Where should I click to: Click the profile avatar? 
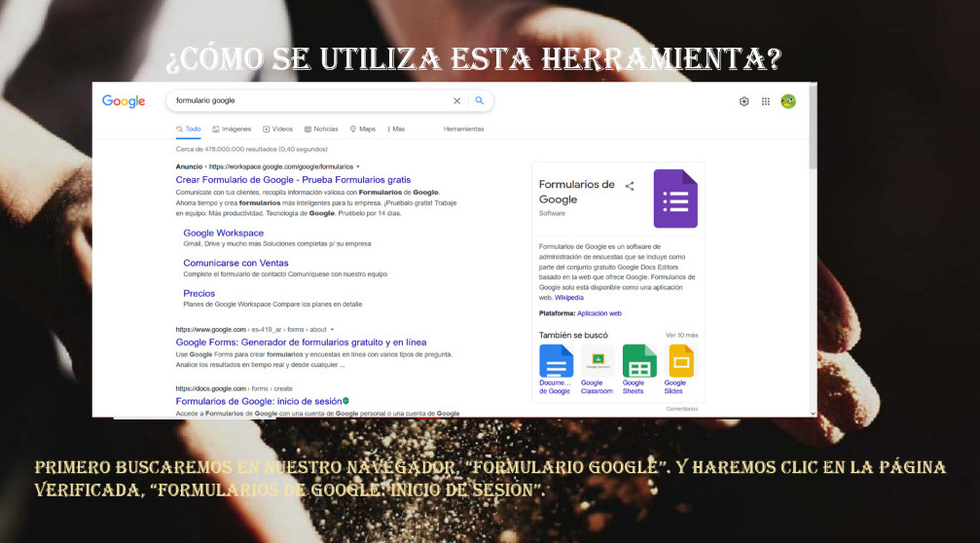[x=788, y=101]
